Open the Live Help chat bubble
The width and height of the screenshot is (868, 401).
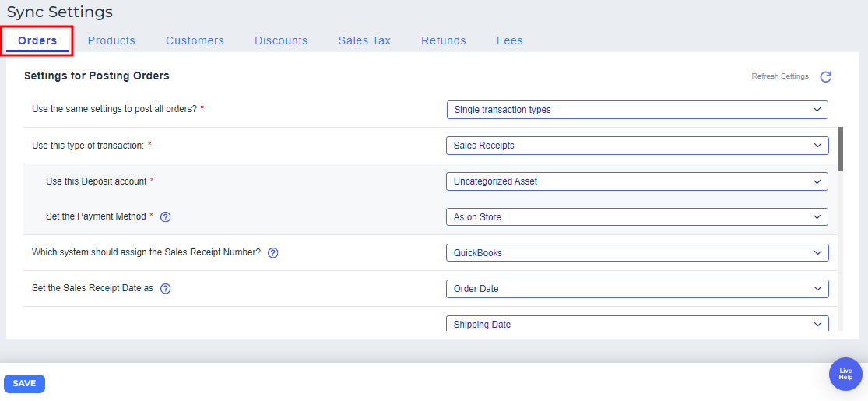click(x=845, y=374)
